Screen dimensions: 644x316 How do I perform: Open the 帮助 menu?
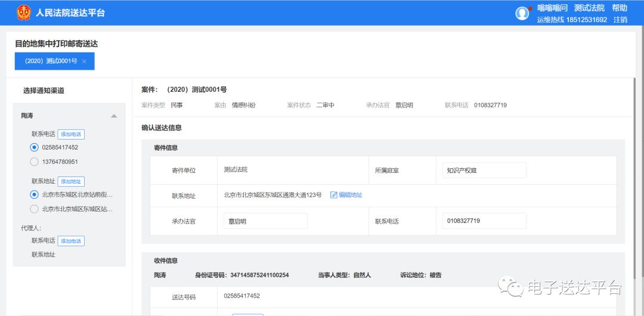point(620,8)
